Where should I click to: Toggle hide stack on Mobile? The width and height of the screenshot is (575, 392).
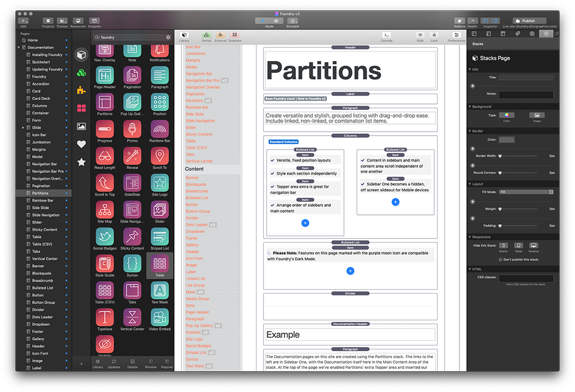click(504, 245)
